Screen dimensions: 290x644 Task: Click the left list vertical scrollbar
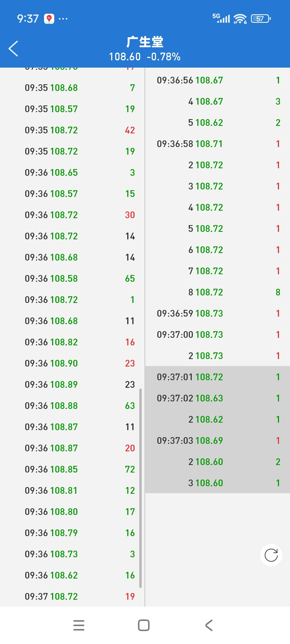140,488
